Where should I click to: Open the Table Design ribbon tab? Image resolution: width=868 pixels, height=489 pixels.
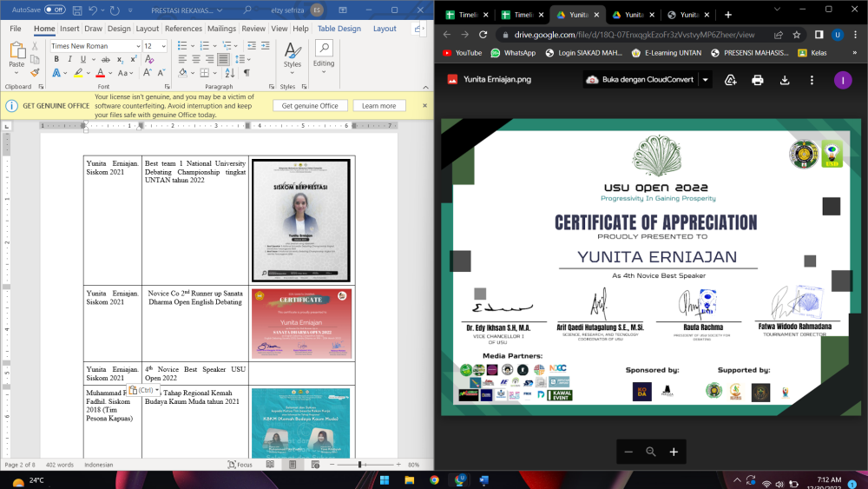tap(339, 29)
